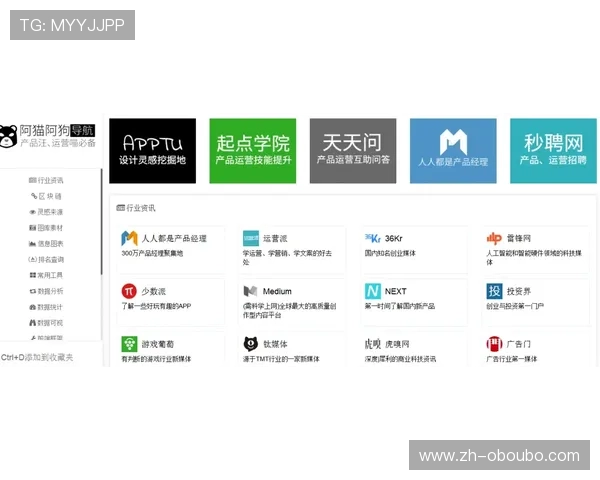The image size is (600, 480).
Task: Select 图库素材 in the sidebar
Action: pyautogui.click(x=46, y=228)
